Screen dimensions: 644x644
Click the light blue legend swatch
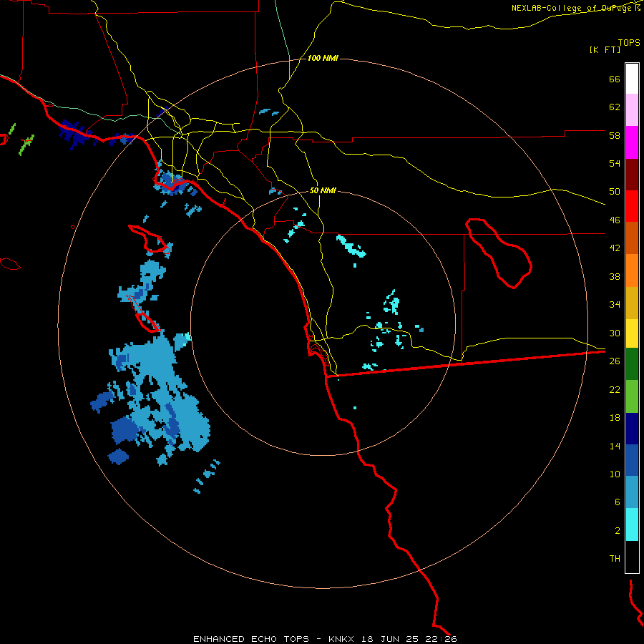coord(632,492)
